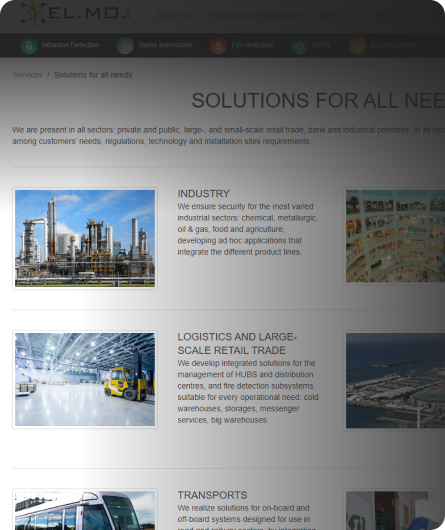This screenshot has width=445, height=530.
Task: Open the News menu item
Action: 330,16
